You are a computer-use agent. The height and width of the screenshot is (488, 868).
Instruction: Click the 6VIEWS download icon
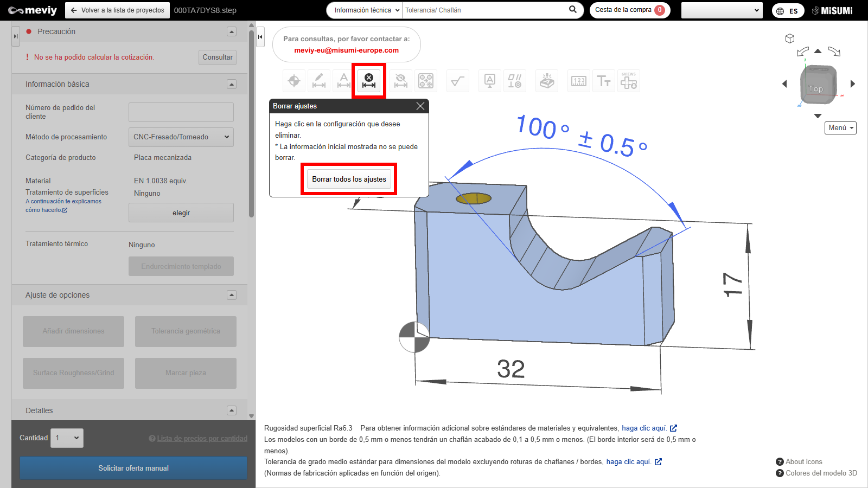629,81
